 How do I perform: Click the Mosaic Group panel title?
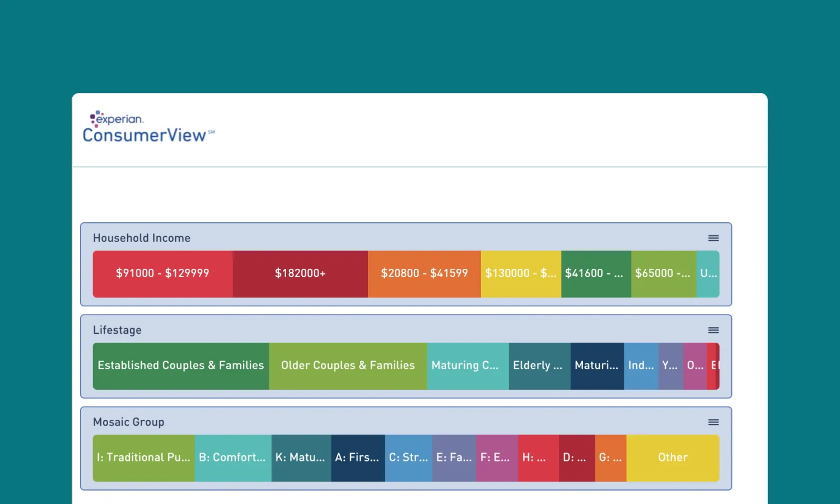(129, 422)
